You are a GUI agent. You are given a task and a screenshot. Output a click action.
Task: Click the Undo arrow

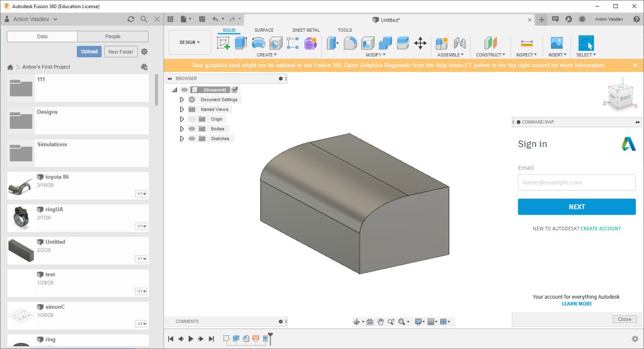[x=215, y=19]
